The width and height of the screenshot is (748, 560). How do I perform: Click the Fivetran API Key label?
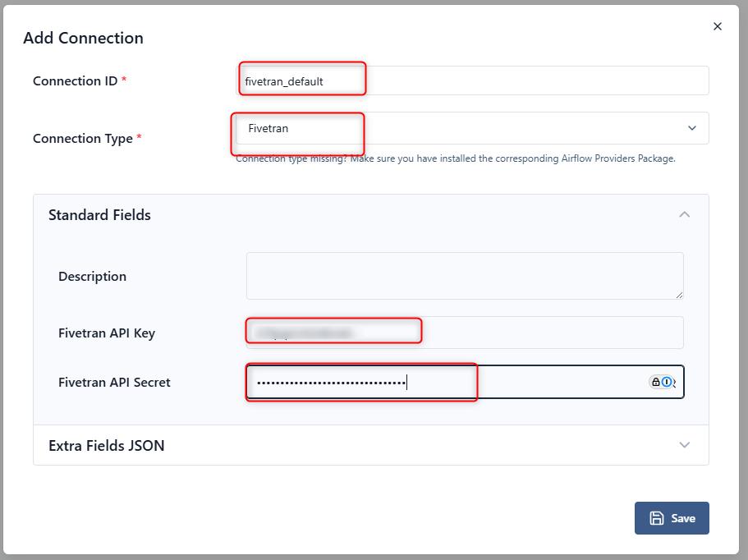click(x=107, y=333)
